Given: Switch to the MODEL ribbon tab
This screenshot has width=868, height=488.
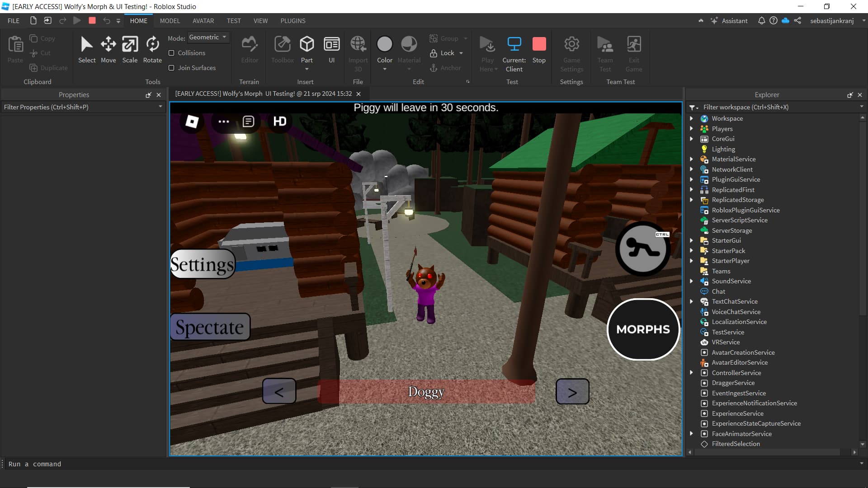Looking at the screenshot, I should [x=170, y=21].
